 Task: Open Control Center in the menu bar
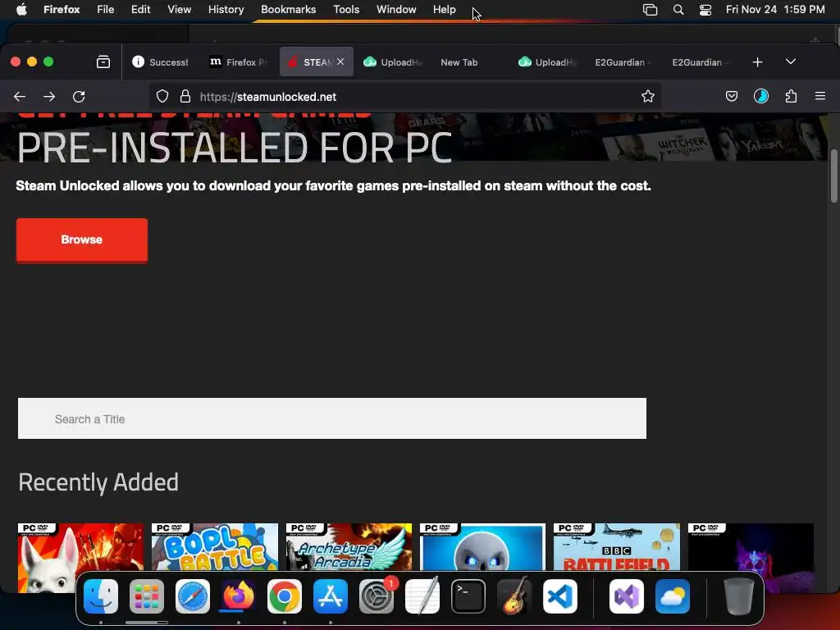705,9
